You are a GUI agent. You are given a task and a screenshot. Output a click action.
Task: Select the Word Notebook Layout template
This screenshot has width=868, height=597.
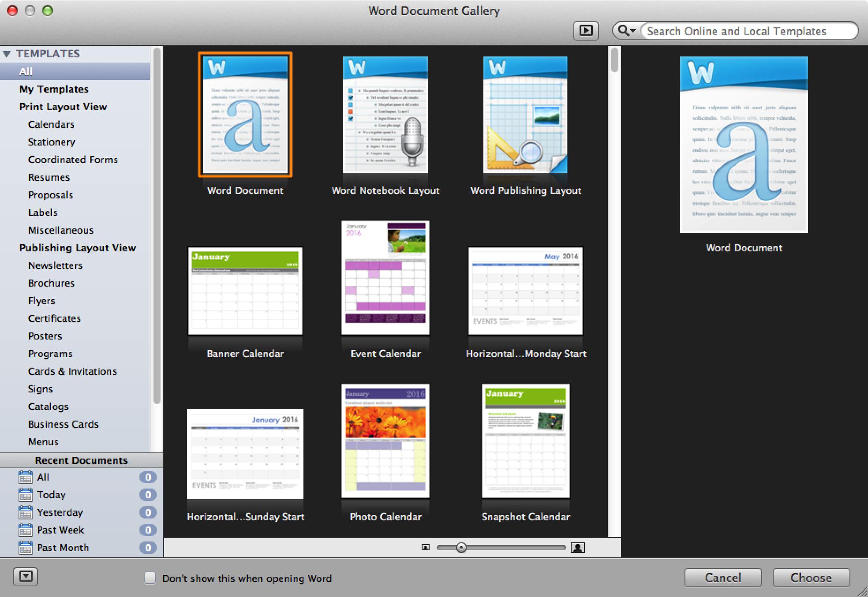point(385,115)
